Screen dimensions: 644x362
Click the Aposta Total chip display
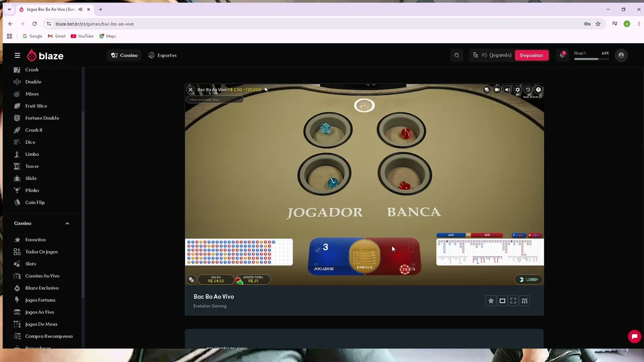coord(253,280)
